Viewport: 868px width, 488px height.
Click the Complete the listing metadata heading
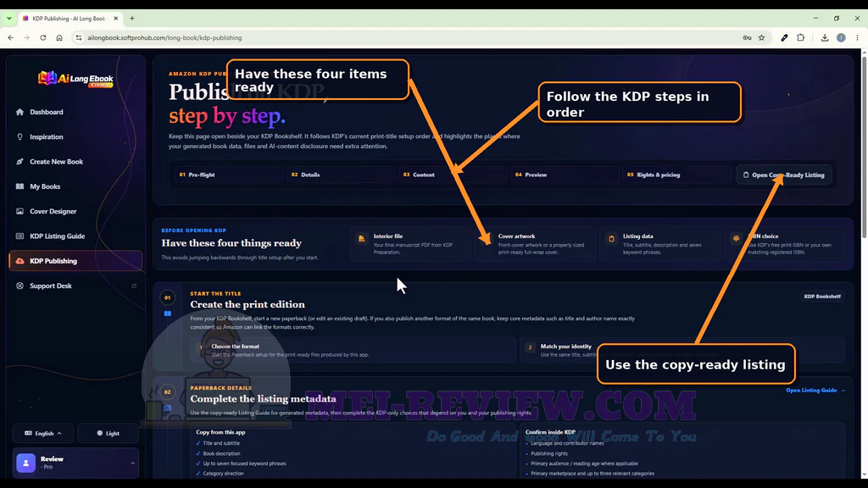tap(263, 398)
